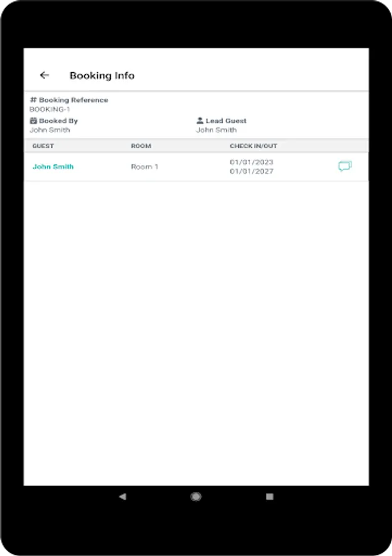This screenshot has height=556, width=392.
Task: Click the check-out date 01/01/2027
Action: pyautogui.click(x=252, y=171)
